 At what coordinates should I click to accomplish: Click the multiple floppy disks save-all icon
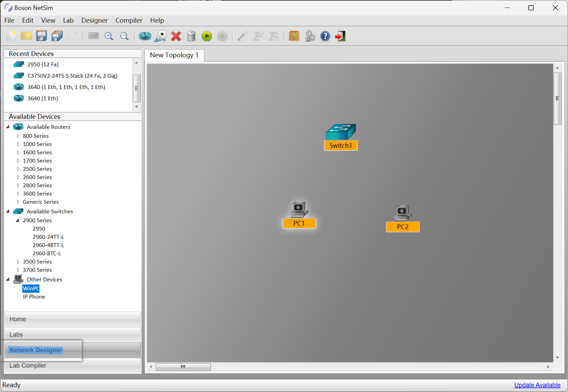pyautogui.click(x=57, y=36)
